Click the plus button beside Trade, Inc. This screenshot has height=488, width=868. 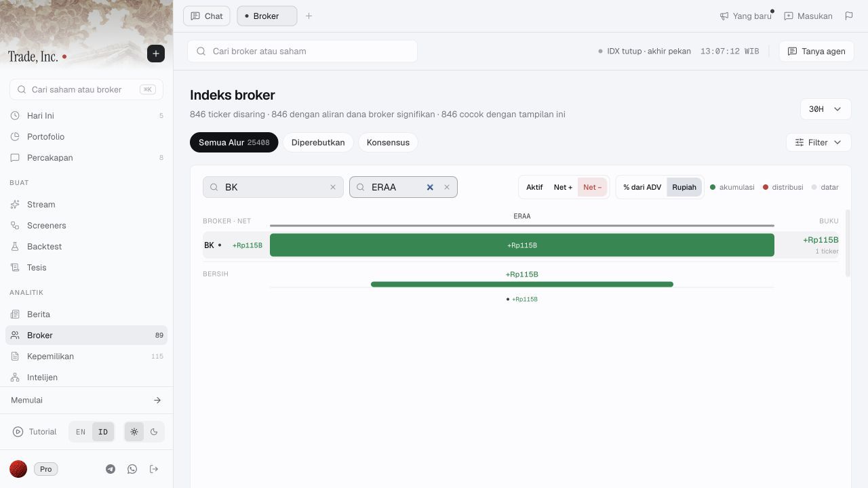click(156, 54)
